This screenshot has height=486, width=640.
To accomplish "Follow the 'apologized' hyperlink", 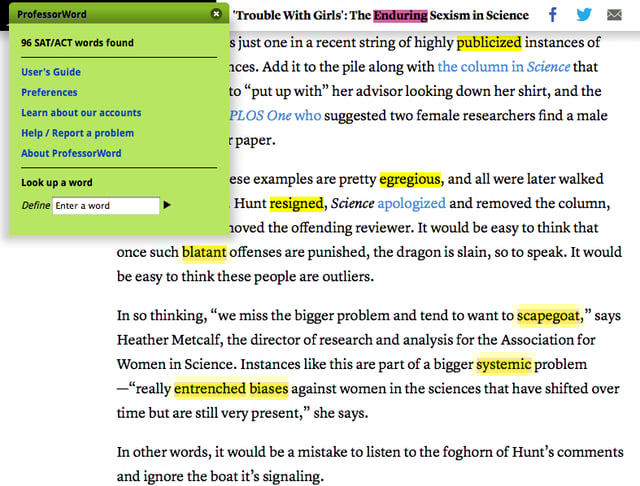I will [411, 203].
